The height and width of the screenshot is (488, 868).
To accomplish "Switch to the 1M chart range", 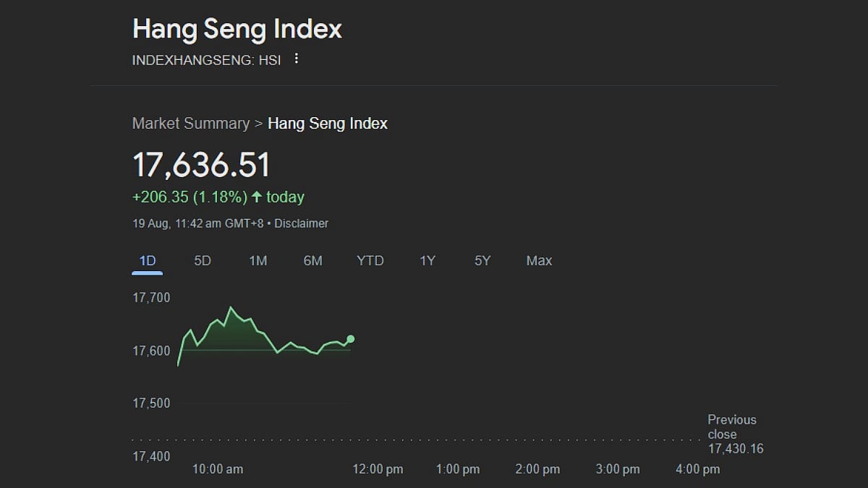I will click(x=258, y=261).
